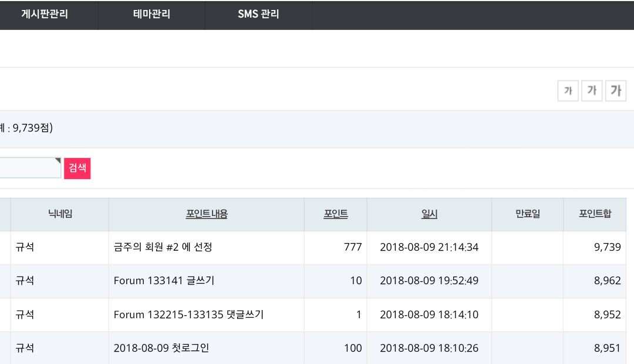Sort by 포인트 column header

(x=336, y=214)
